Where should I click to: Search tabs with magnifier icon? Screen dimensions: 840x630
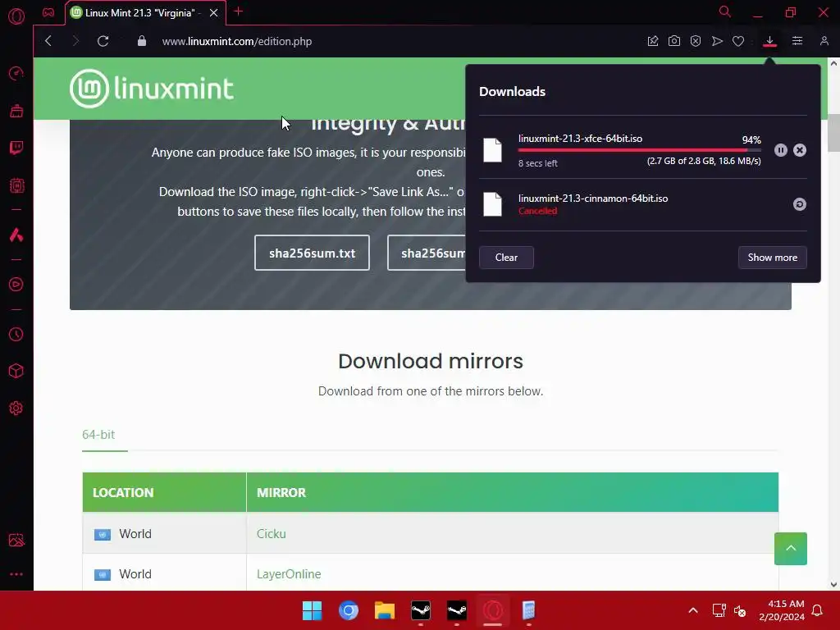(x=725, y=11)
